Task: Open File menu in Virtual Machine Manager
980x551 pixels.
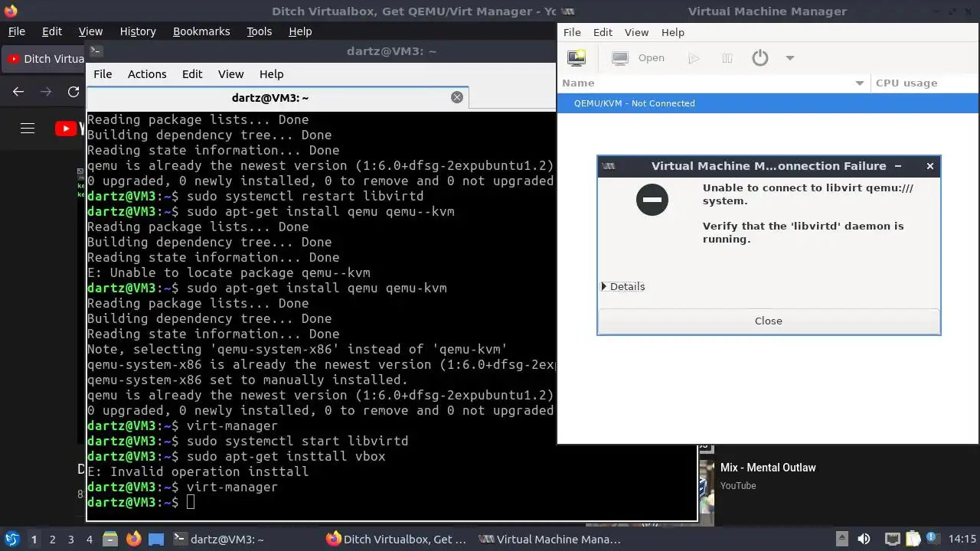Action: click(572, 32)
